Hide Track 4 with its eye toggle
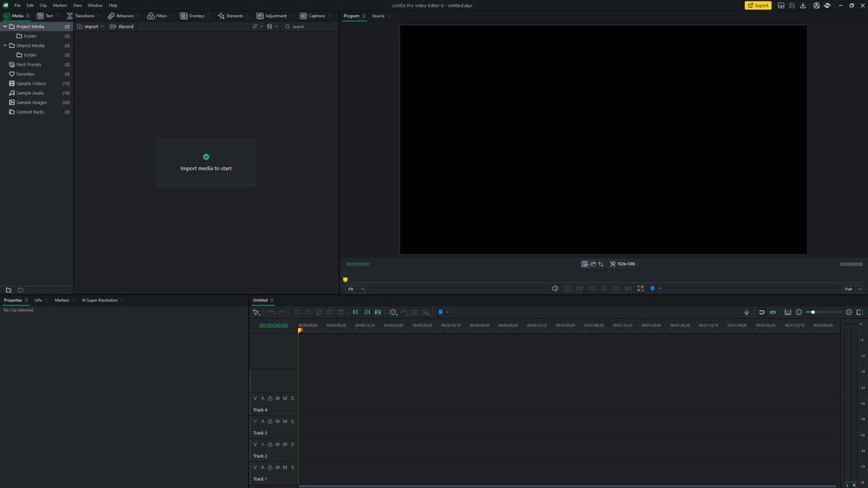 click(x=277, y=398)
